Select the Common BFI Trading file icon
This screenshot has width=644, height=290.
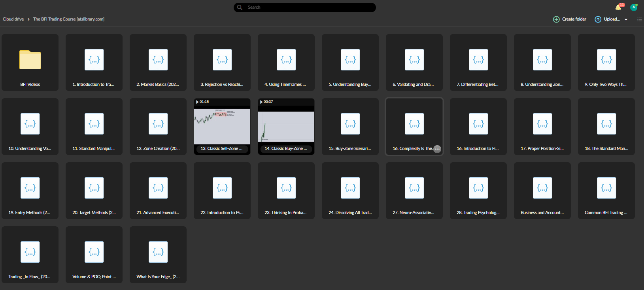click(x=606, y=188)
